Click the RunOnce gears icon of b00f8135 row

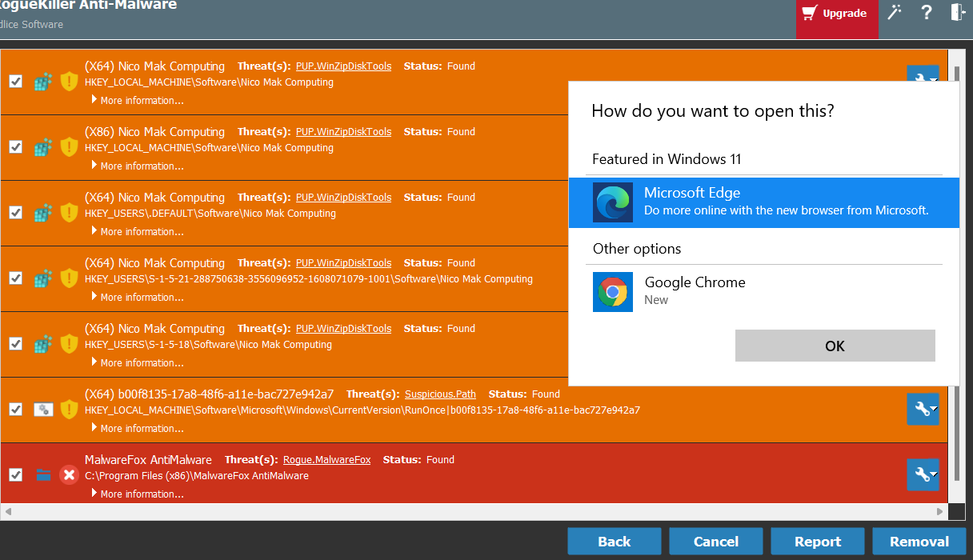(x=43, y=410)
